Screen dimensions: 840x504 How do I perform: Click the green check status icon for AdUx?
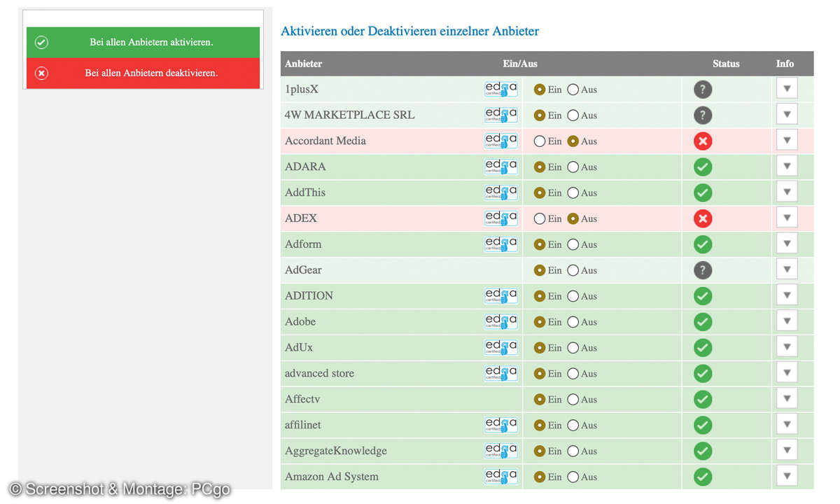[x=703, y=348]
